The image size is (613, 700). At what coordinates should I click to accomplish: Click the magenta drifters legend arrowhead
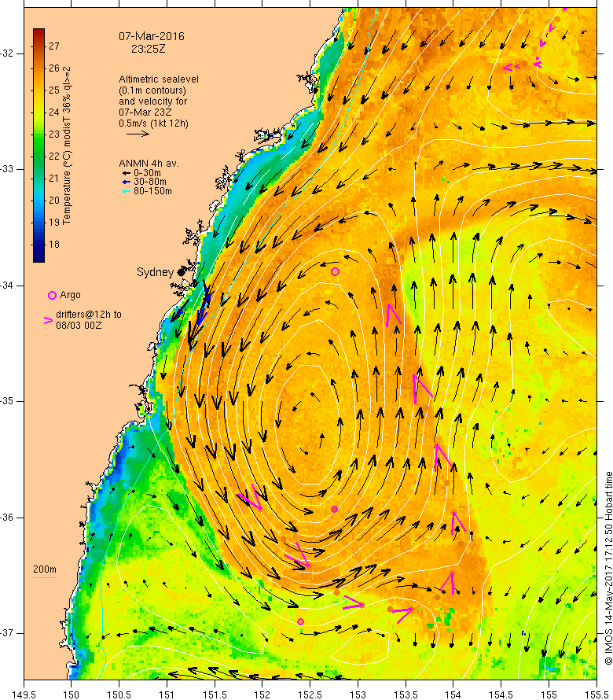pos(48,320)
